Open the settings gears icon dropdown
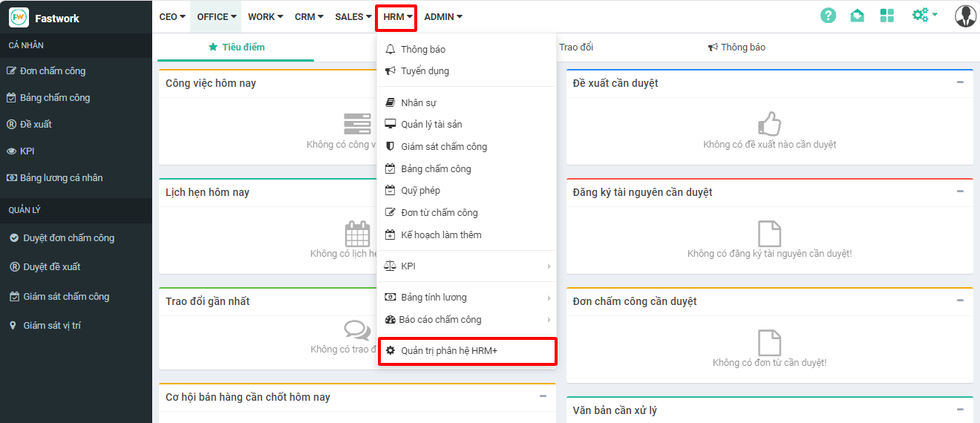Viewport: 980px width, 423px height. pos(924,16)
